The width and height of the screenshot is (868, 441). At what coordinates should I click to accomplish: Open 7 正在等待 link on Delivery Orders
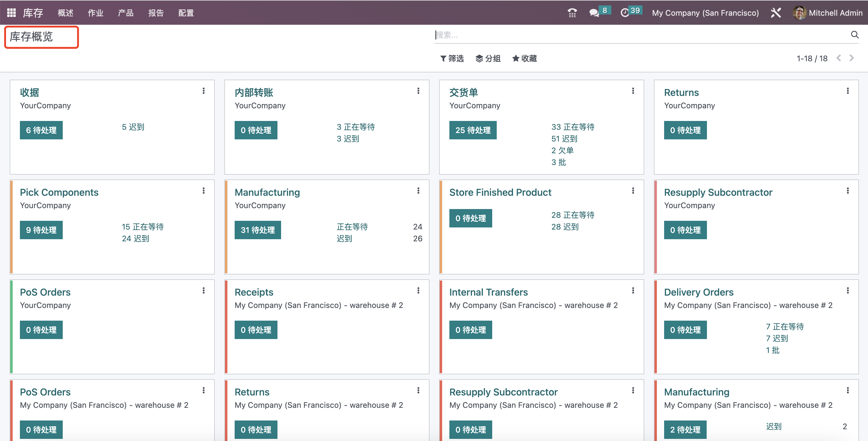tap(785, 326)
